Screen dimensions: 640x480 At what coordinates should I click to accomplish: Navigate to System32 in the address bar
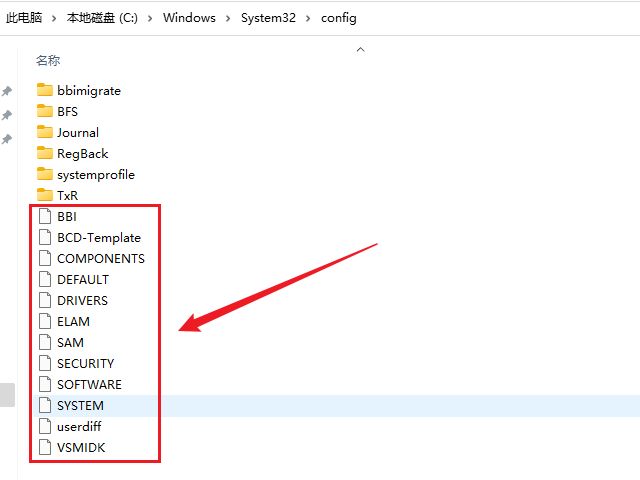tap(268, 18)
